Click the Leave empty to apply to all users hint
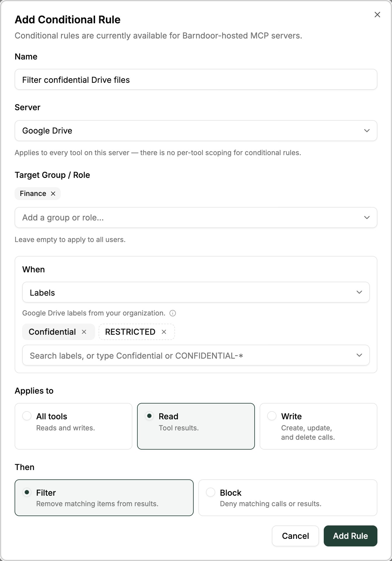 pyautogui.click(x=70, y=240)
